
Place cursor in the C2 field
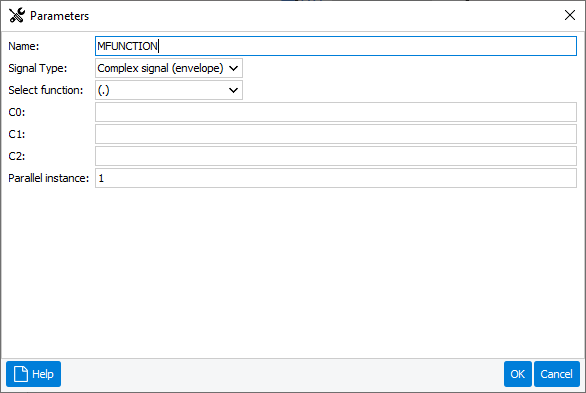(336, 156)
